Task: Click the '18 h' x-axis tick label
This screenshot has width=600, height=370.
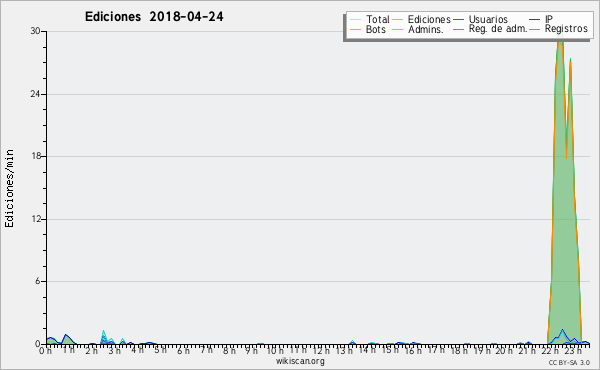Action: tap(459, 350)
